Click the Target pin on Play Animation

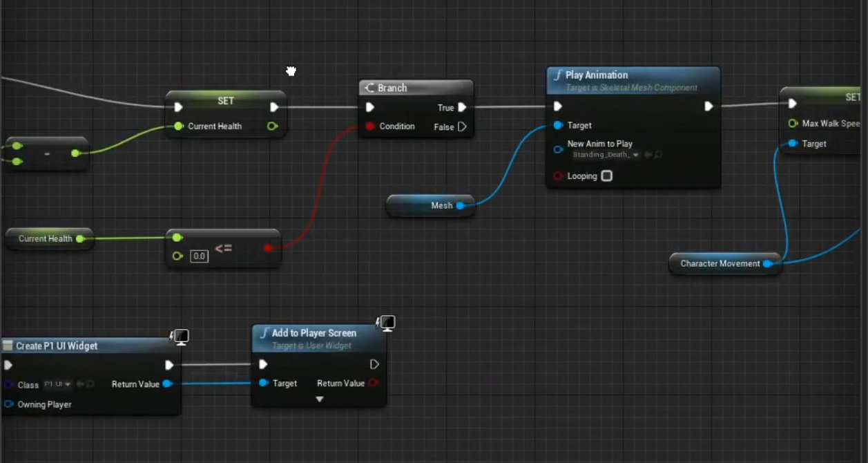tap(558, 125)
